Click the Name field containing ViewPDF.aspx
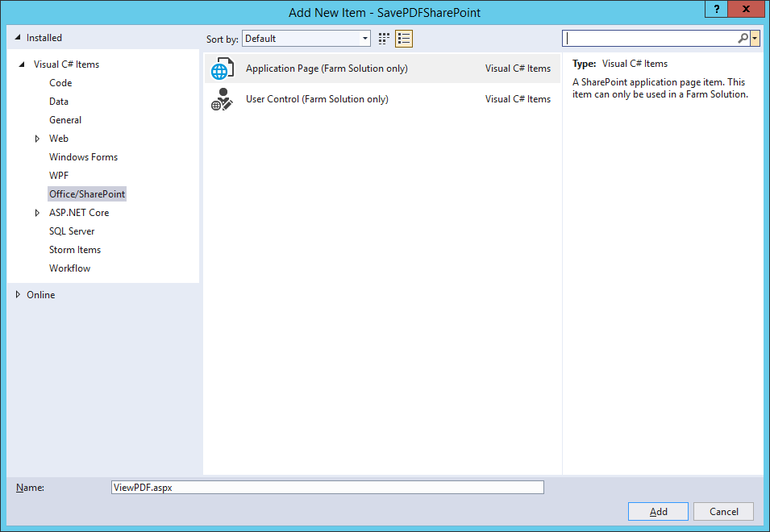 tap(327, 488)
